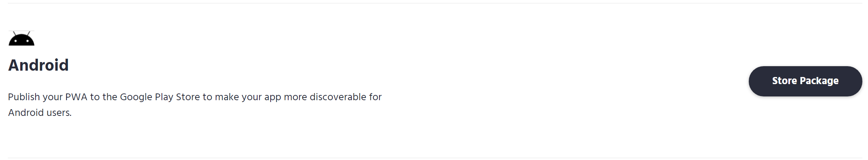
Task: Click the Android robot head icon
Action: 21,39
